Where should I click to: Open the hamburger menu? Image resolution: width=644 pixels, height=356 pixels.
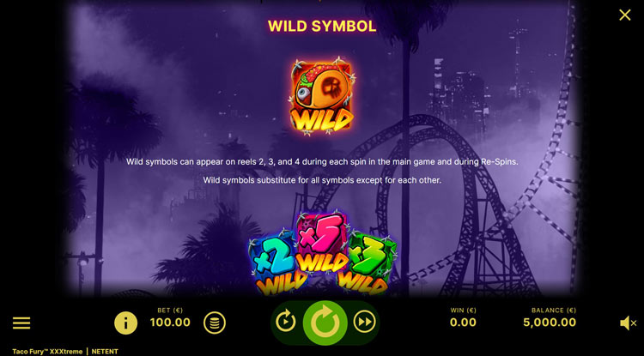coord(21,323)
